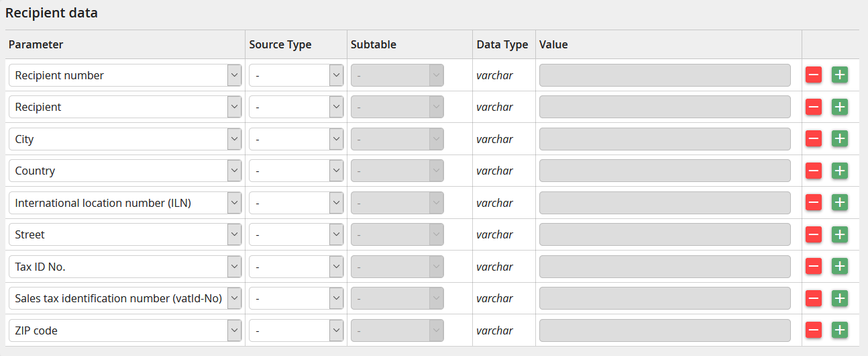This screenshot has height=356, width=868.
Task: Delete the City parameter row
Action: click(814, 138)
